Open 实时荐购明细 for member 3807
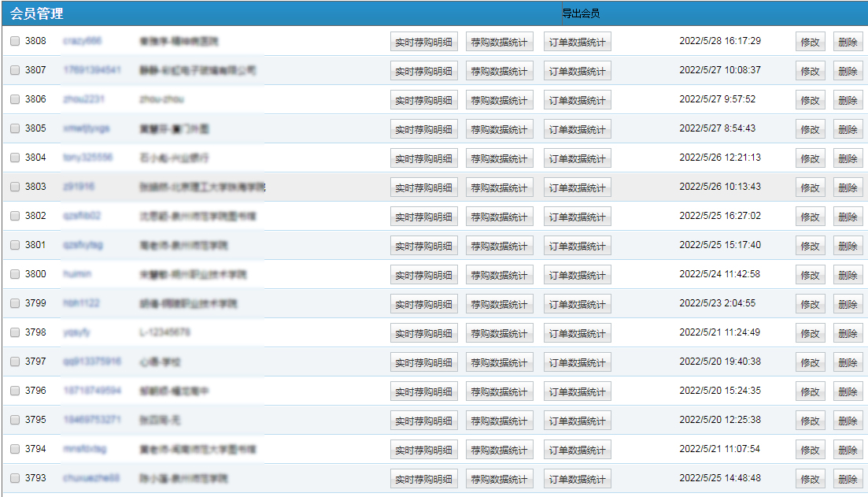This screenshot has width=868, height=497. click(423, 71)
